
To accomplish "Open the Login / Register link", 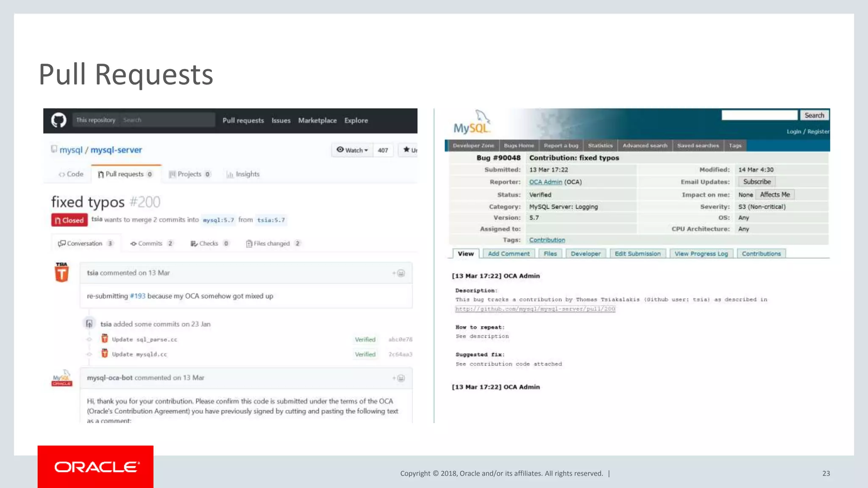I will point(808,132).
